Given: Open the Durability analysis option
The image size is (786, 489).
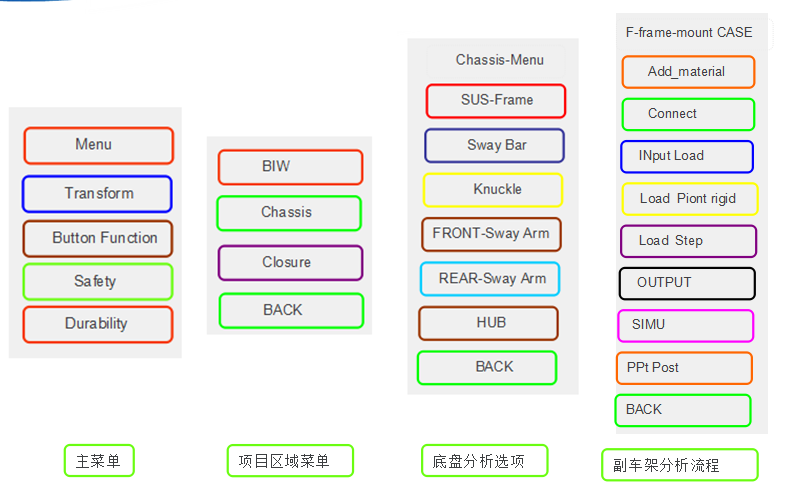Looking at the screenshot, I should tap(97, 324).
